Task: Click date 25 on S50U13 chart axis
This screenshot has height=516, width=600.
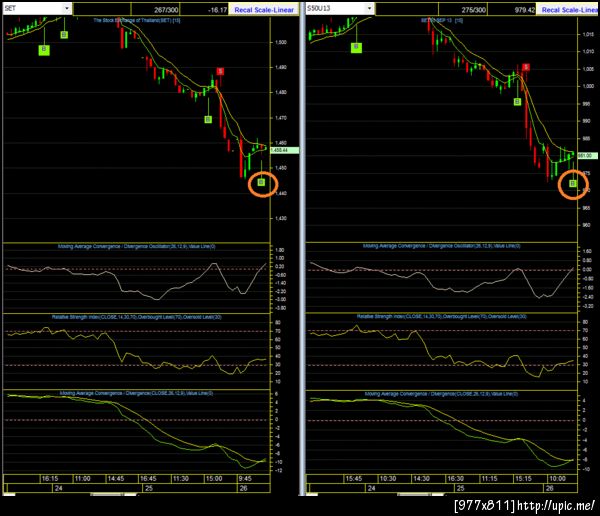Action: [460, 488]
